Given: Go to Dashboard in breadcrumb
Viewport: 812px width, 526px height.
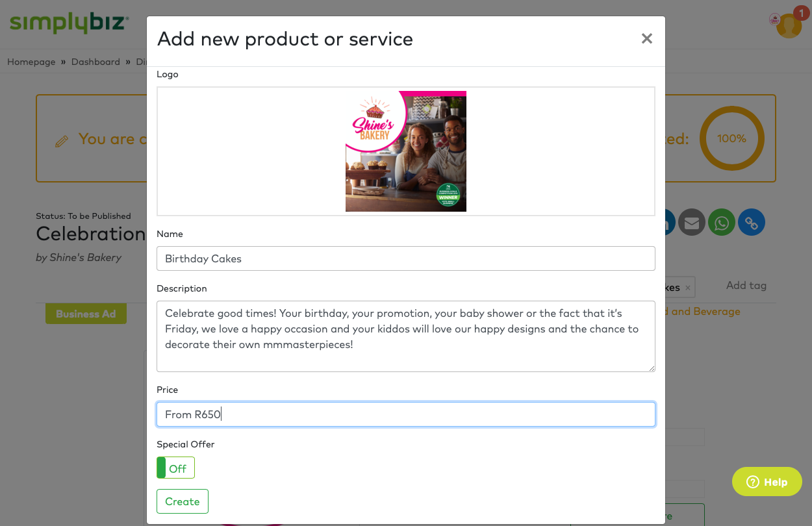Looking at the screenshot, I should 95,62.
